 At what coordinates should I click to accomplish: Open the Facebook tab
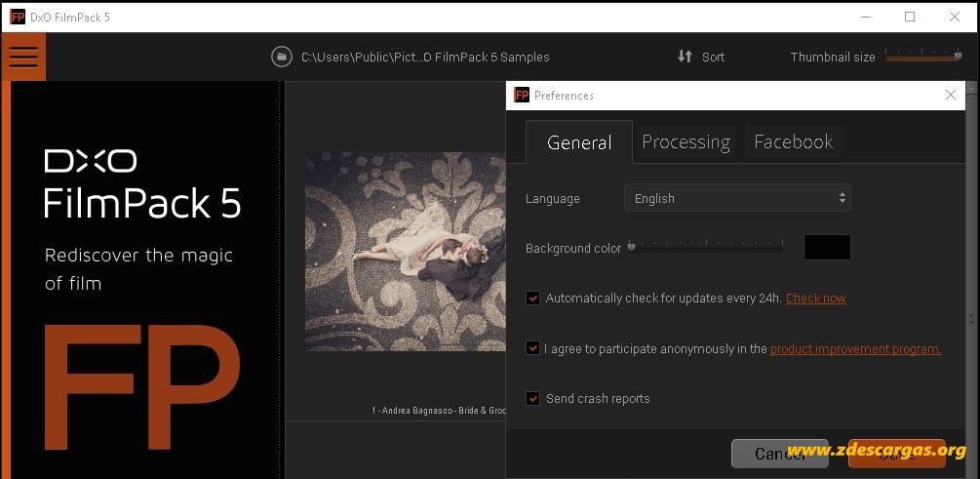click(793, 142)
